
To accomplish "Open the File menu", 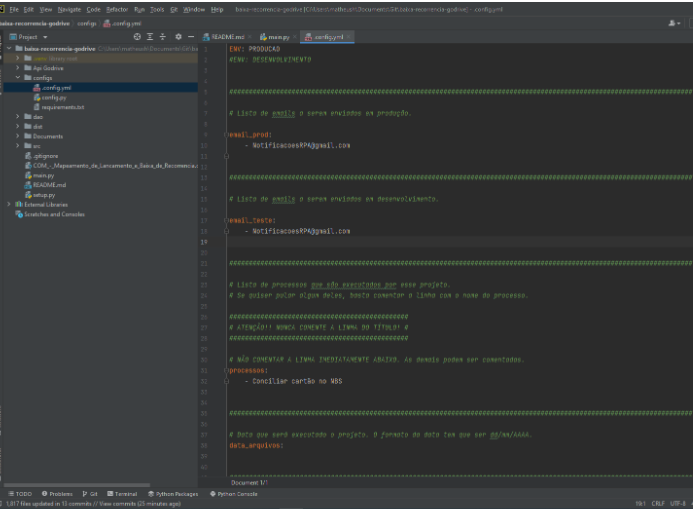I will point(14,9).
